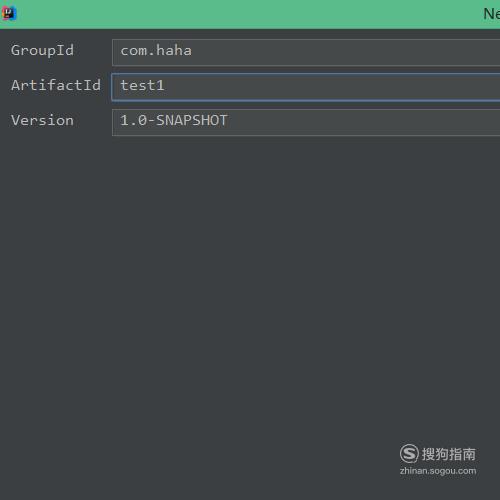Click the ArtifactId label
The height and width of the screenshot is (500, 500).
pyautogui.click(x=56, y=85)
